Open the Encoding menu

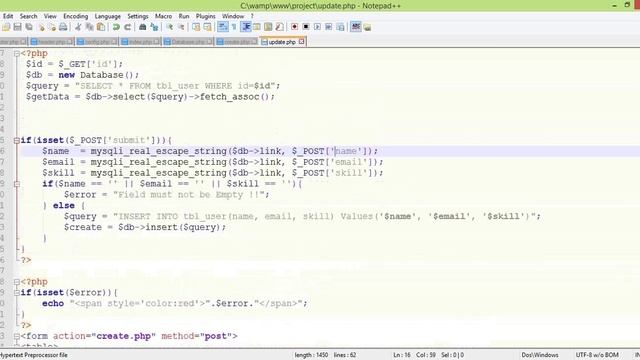click(76, 16)
